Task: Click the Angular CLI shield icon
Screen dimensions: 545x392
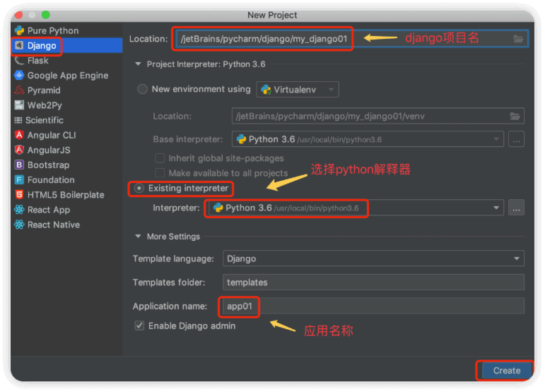Action: coord(20,135)
